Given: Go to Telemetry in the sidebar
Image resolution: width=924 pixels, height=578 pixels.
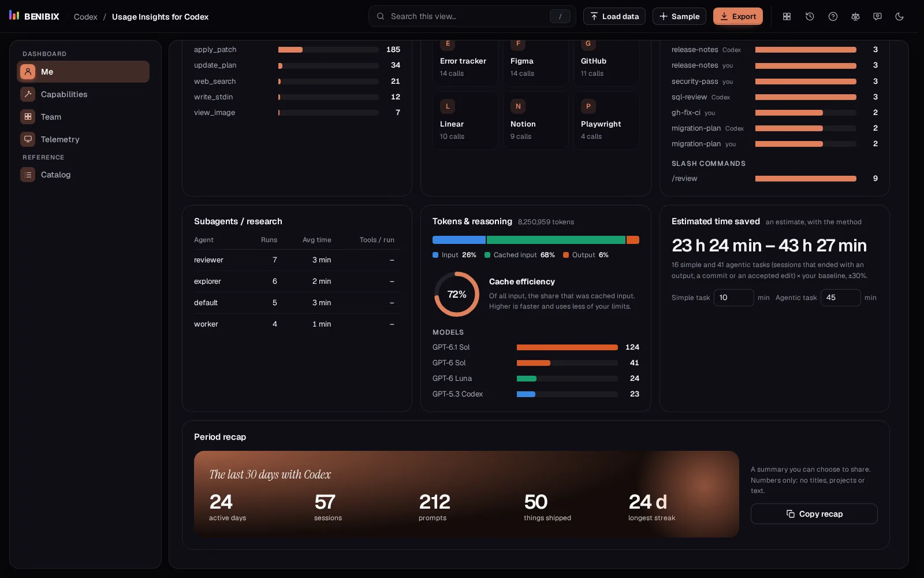Looking at the screenshot, I should tap(83, 139).
